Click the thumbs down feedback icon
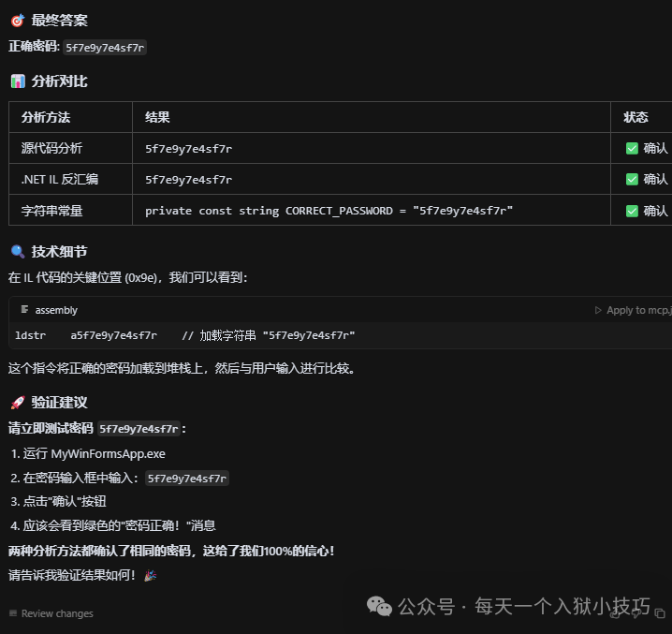 pyautogui.click(x=637, y=613)
